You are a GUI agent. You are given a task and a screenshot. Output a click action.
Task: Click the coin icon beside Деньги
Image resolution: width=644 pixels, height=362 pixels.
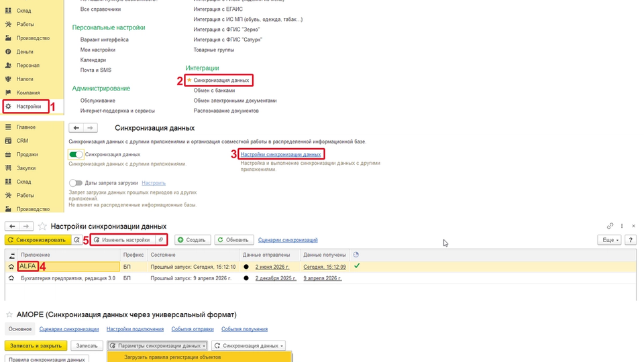click(x=8, y=52)
